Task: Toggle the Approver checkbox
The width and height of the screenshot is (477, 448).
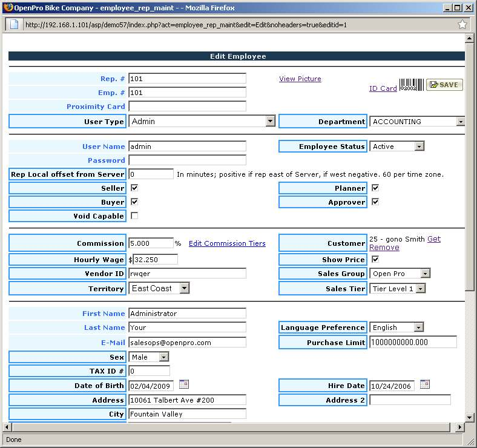Action: (x=375, y=202)
